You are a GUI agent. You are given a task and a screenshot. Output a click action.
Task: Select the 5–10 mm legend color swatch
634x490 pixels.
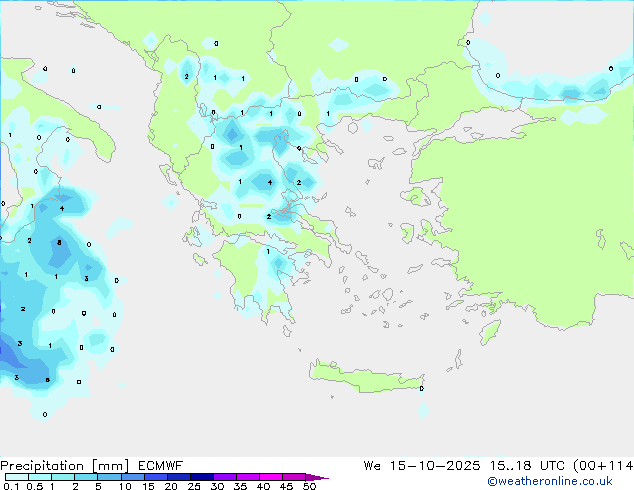coord(109,477)
